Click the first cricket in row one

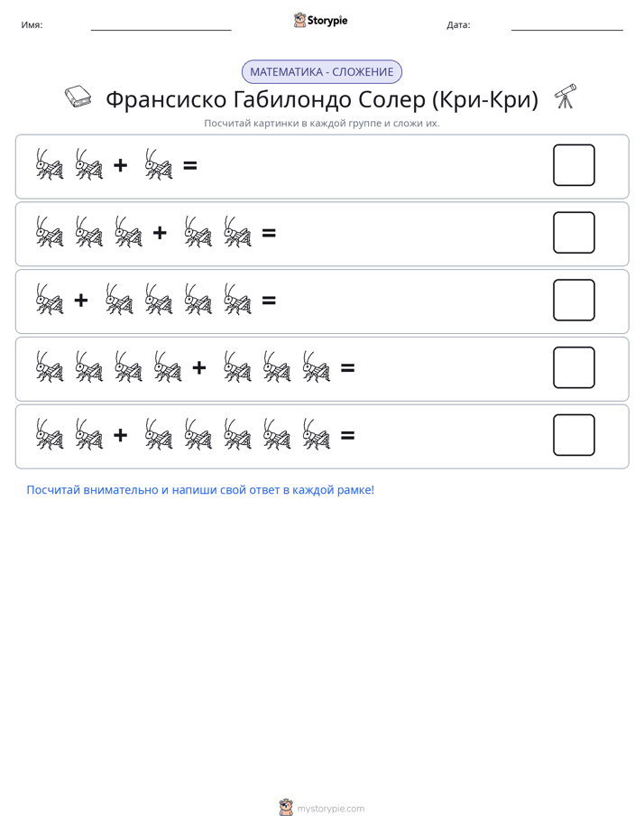(50, 164)
